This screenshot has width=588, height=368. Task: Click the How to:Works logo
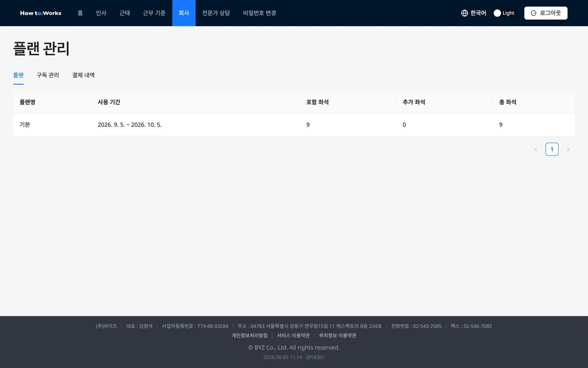point(41,13)
